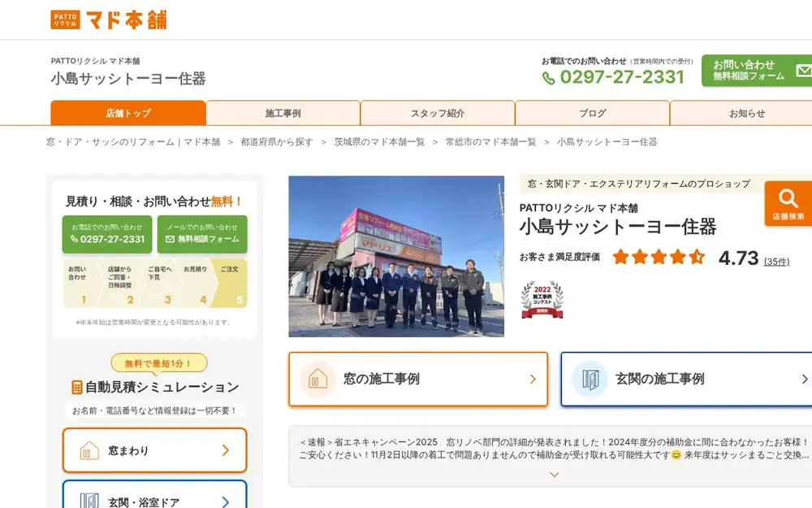
Task: Click the small envelope icon in sidebar 無料相談フォーム button
Action: (x=170, y=239)
